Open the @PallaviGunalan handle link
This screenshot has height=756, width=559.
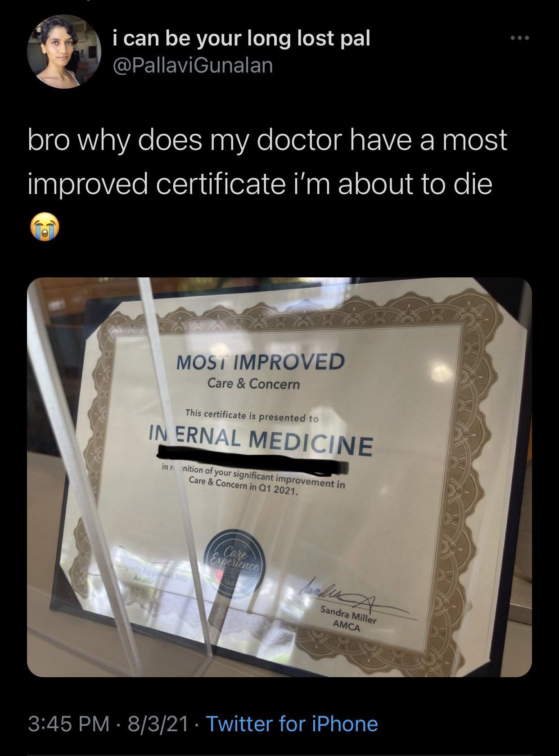(192, 65)
